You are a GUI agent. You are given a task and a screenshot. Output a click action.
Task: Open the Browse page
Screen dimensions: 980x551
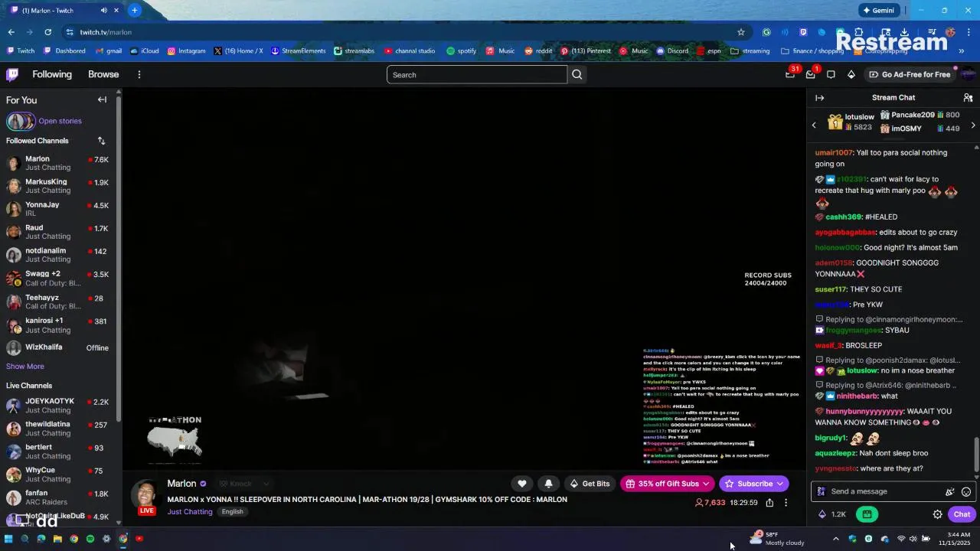[103, 74]
